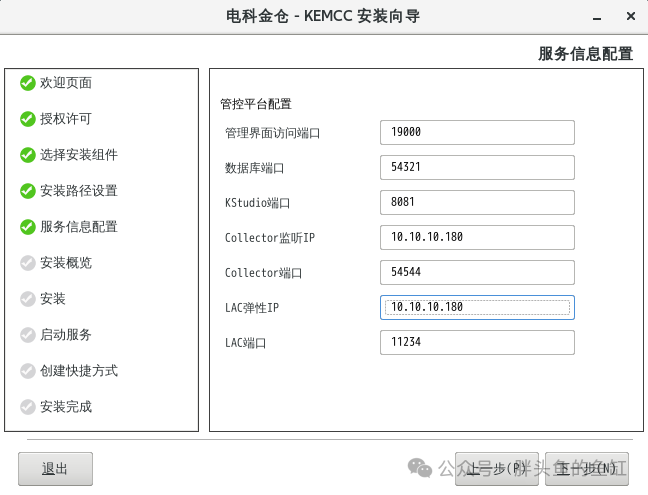The width and height of the screenshot is (648, 495).
Task: Focus the LAC端口 field showing 11234
Action: 477,342
